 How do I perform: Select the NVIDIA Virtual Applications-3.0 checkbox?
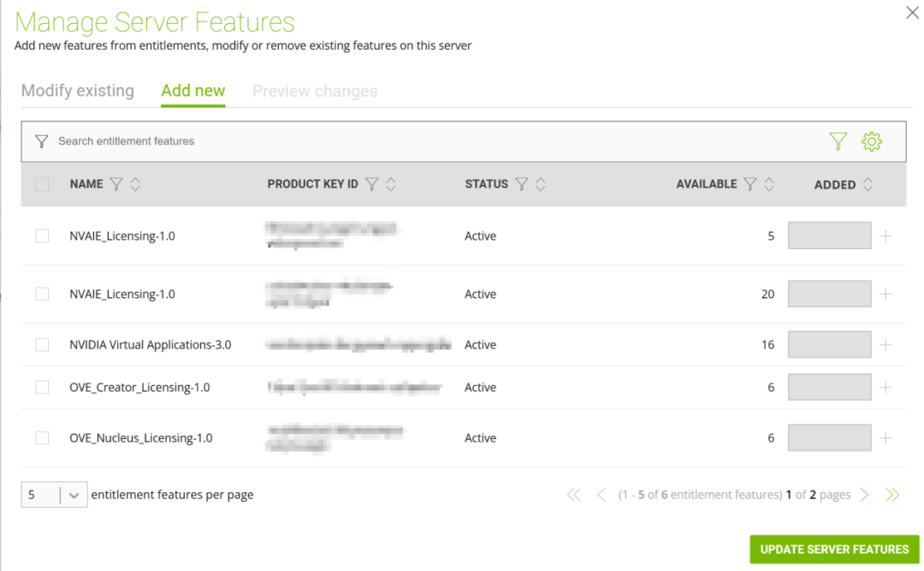click(x=42, y=344)
